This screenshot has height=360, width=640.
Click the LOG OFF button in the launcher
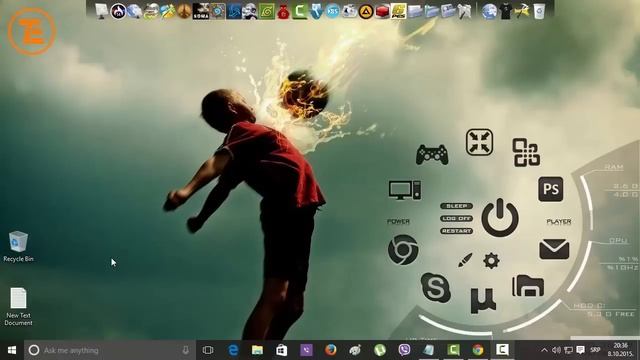tap(456, 218)
